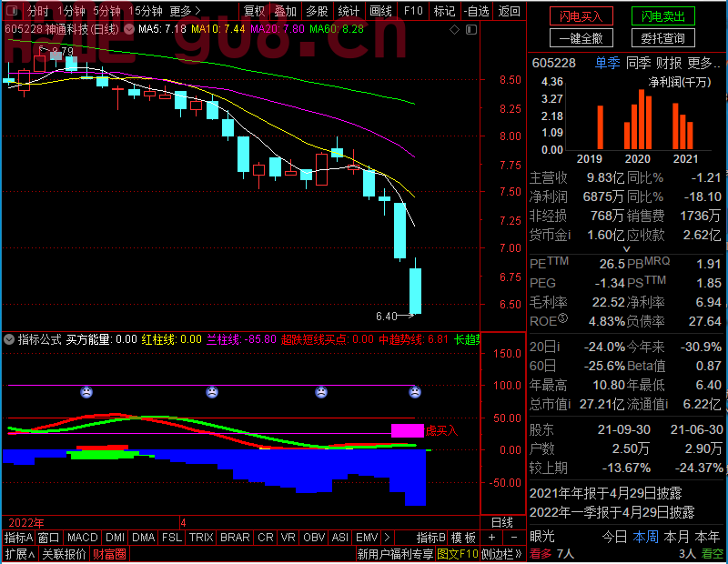The height and width of the screenshot is (564, 728).
Task: Click the circled symbol next to ROE
Action: (x=562, y=318)
